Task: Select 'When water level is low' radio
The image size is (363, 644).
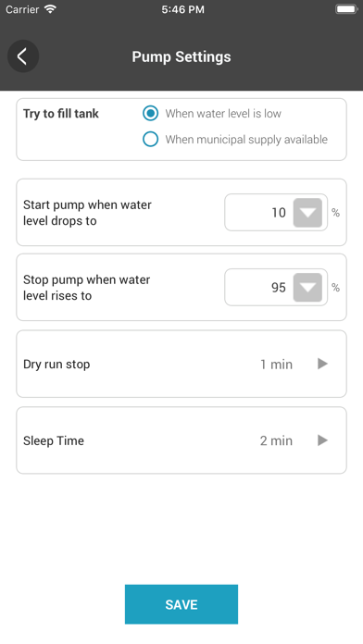Action: (x=150, y=114)
